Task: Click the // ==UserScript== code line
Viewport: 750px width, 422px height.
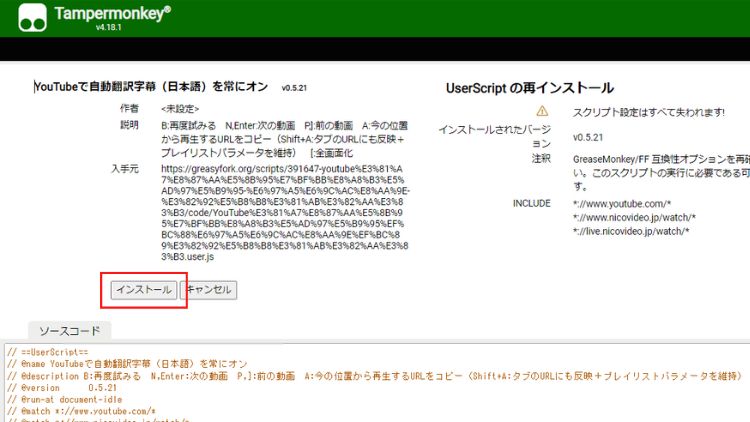Action: (48, 352)
